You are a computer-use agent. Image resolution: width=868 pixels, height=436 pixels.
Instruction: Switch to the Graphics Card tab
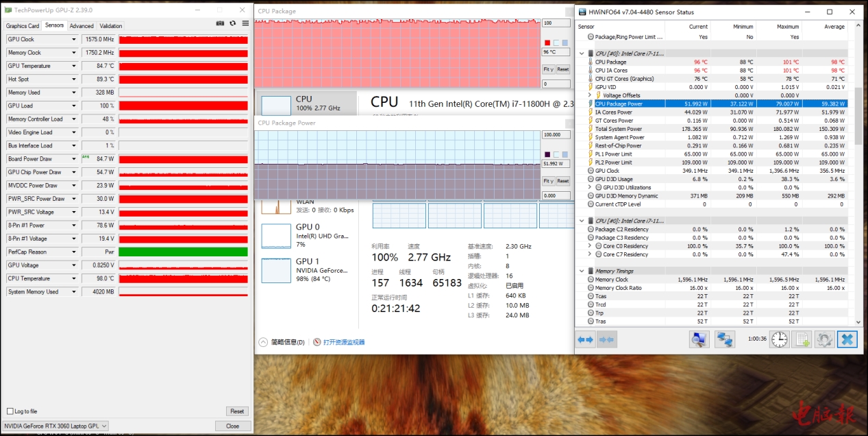[x=23, y=26]
